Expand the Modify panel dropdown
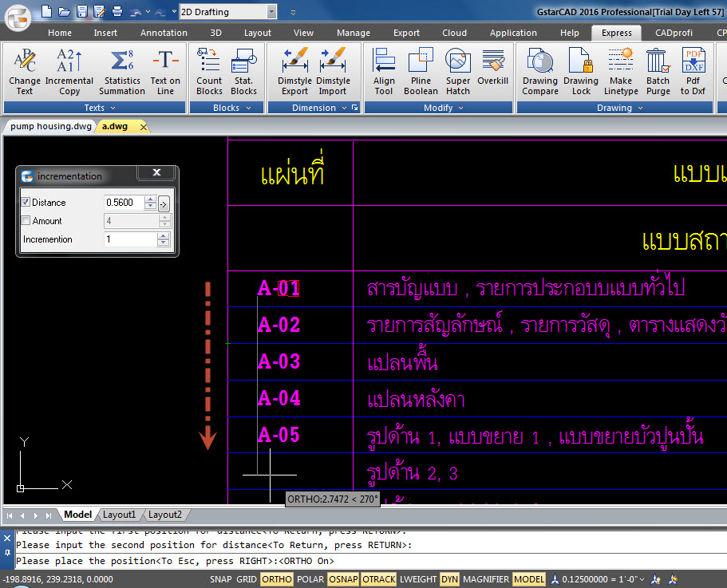727x588 pixels. (461, 108)
